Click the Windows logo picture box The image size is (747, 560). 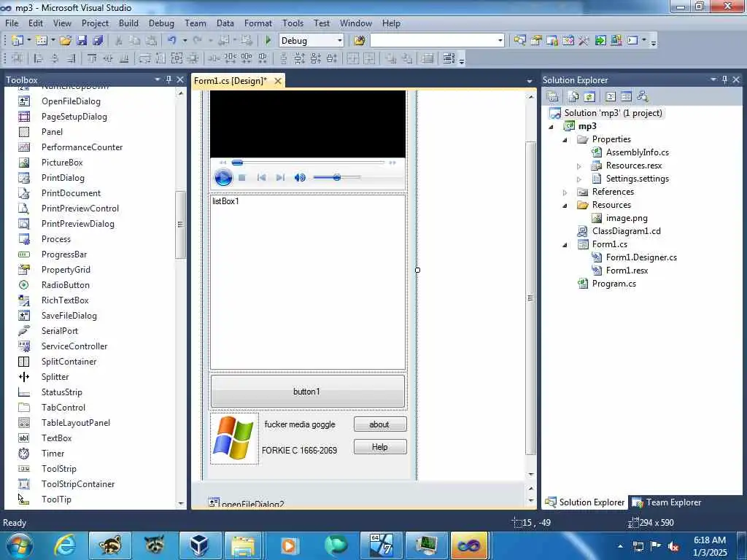click(x=234, y=438)
